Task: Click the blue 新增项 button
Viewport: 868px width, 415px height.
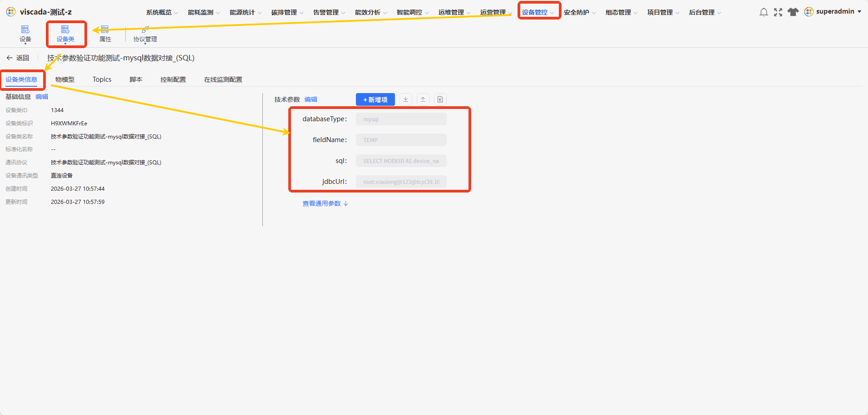Action: (375, 99)
